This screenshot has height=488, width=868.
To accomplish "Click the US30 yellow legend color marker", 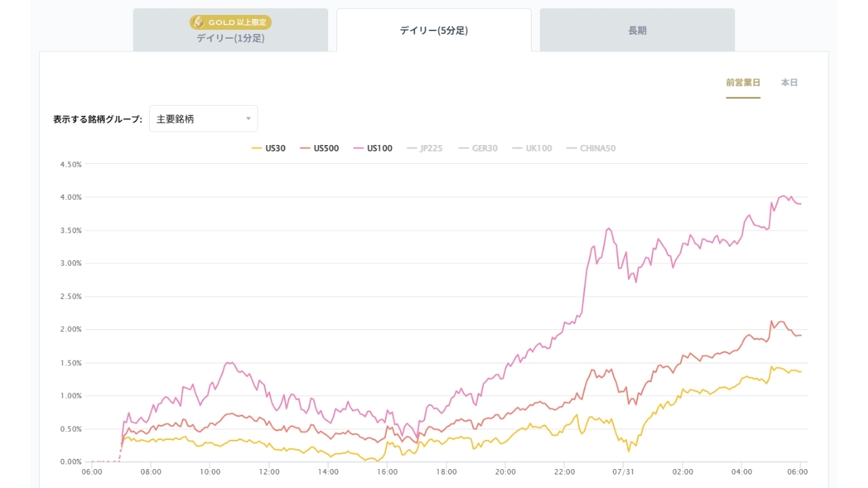I will [x=256, y=148].
